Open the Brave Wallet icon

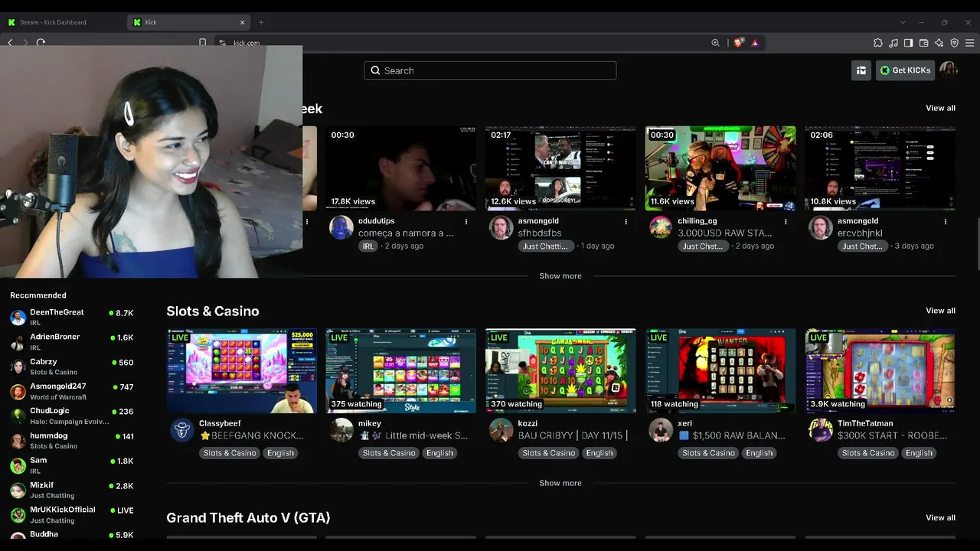tap(924, 43)
